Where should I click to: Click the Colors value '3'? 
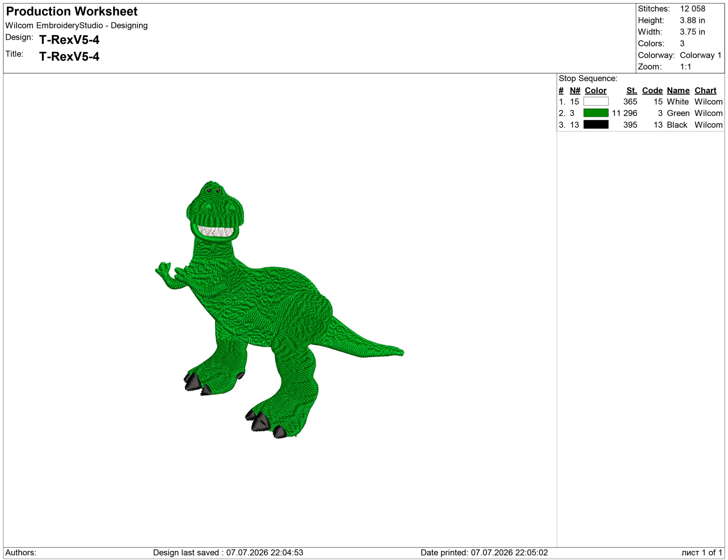coord(682,43)
